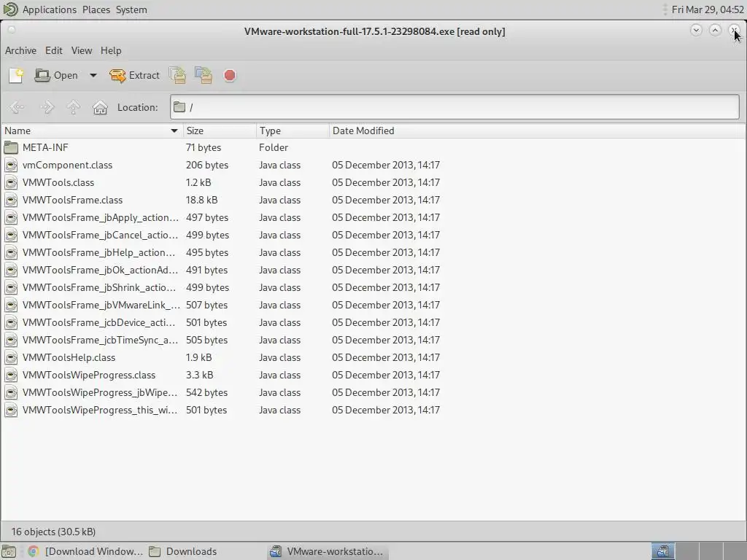747x560 pixels.
Task: Click the Folder type cell for META-INF
Action: 274,147
